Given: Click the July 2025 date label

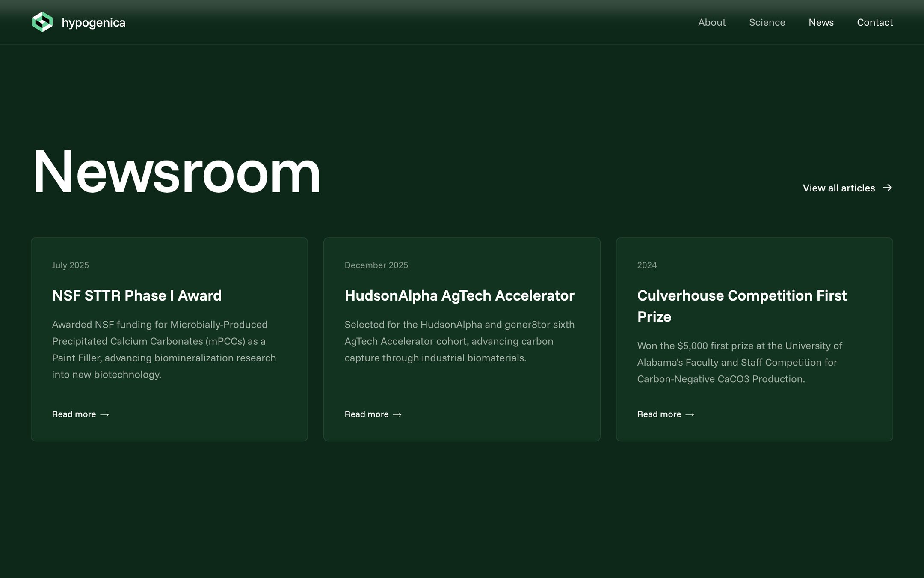Looking at the screenshot, I should (71, 265).
